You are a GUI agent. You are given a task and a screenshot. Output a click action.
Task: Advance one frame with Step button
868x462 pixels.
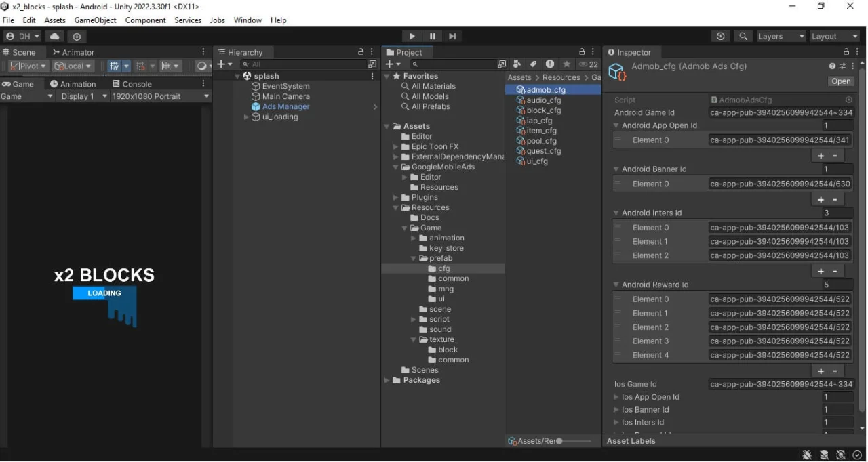pos(452,37)
